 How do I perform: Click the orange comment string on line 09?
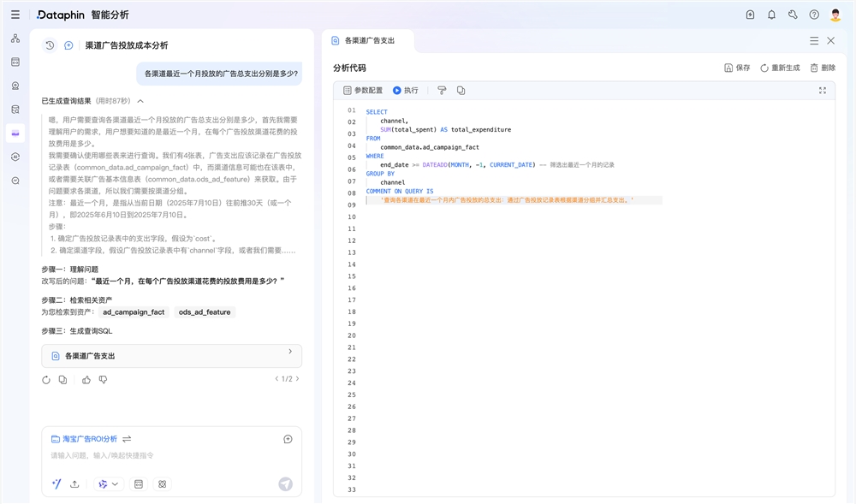tap(507, 200)
